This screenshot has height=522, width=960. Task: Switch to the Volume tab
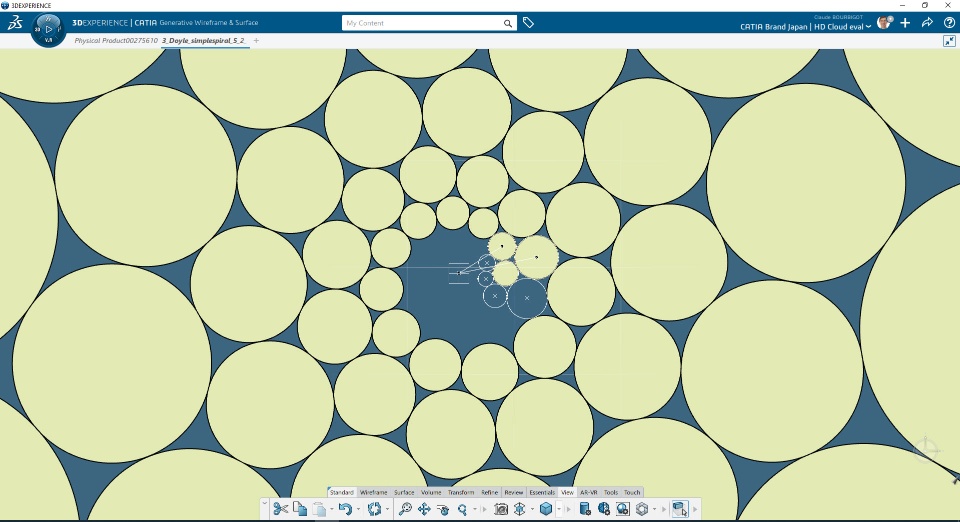pos(431,492)
